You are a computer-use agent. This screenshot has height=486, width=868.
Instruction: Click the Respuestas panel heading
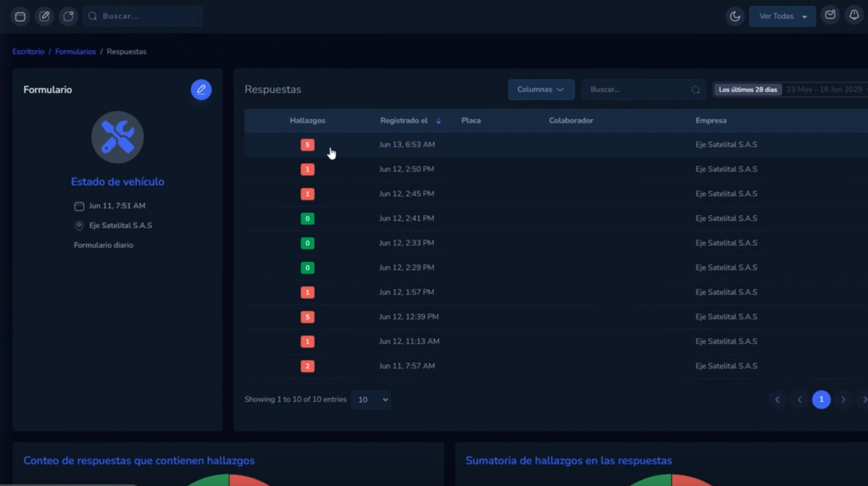[x=273, y=89]
